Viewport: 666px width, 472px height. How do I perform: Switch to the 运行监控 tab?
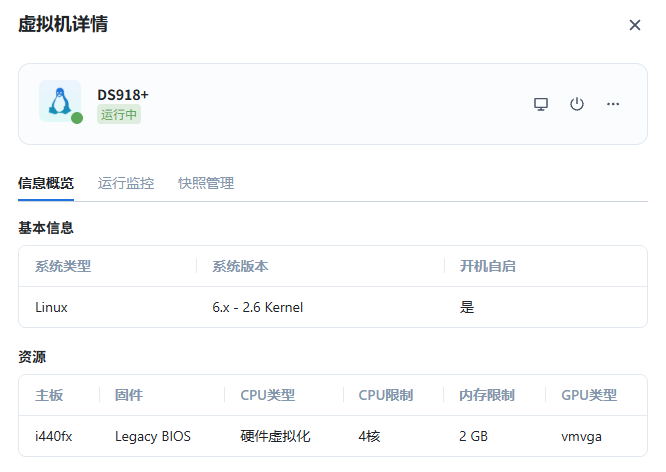[x=126, y=183]
